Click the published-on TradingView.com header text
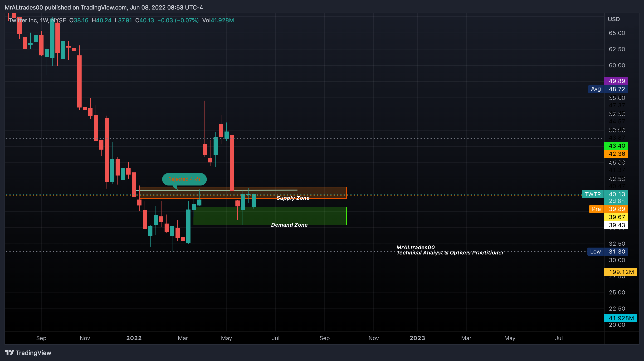The height and width of the screenshot is (361, 644). (x=104, y=8)
